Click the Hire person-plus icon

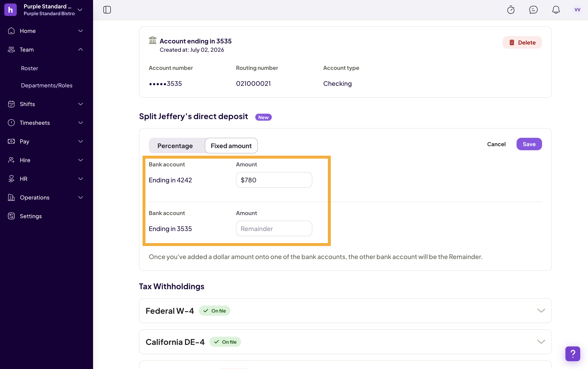point(11,160)
